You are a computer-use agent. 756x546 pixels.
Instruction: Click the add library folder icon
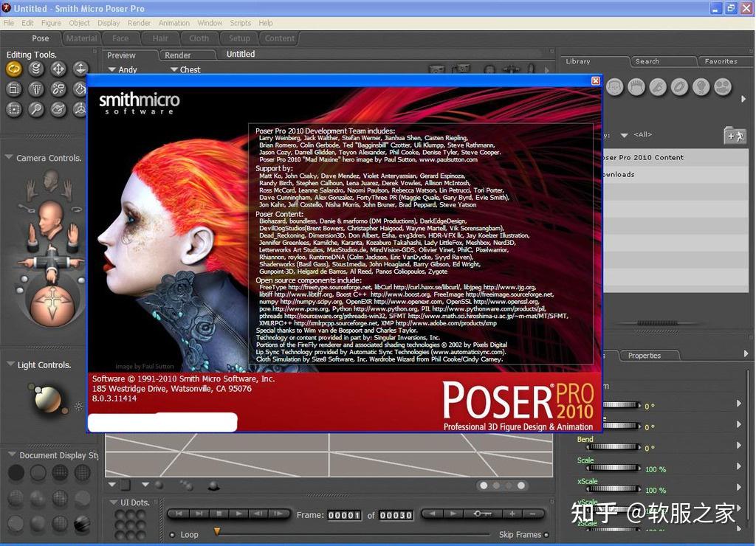click(734, 135)
